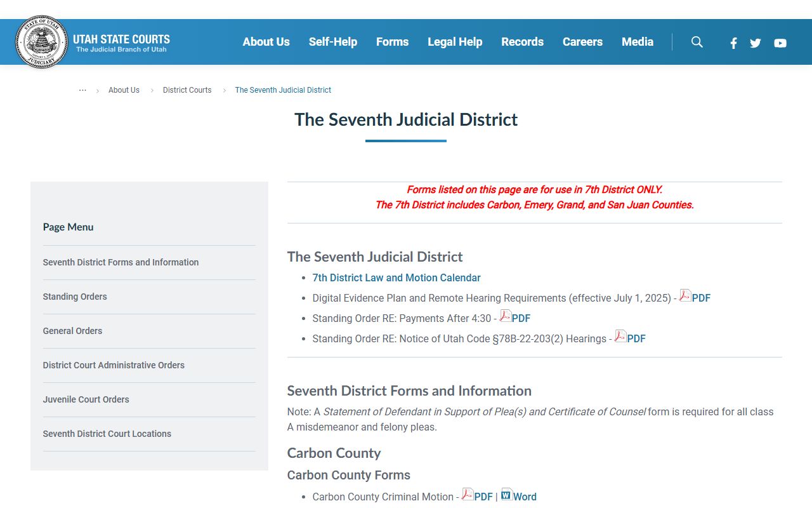Click Utah State Courts title text

121,39
